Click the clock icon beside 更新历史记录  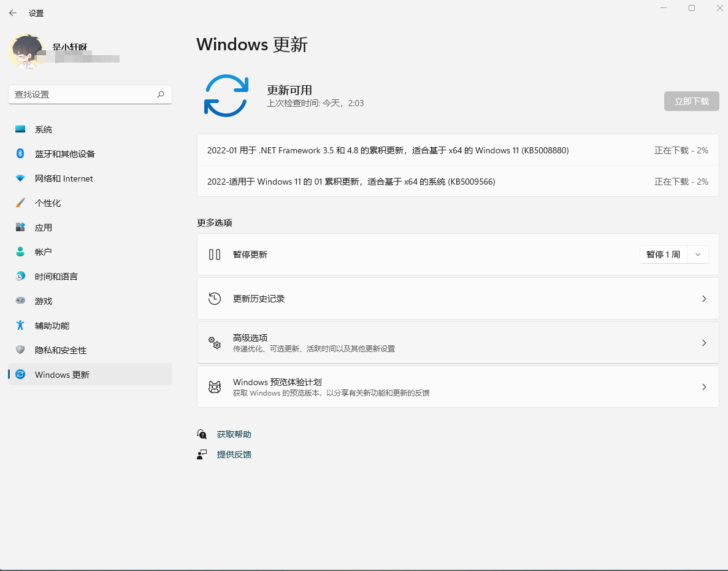[214, 298]
